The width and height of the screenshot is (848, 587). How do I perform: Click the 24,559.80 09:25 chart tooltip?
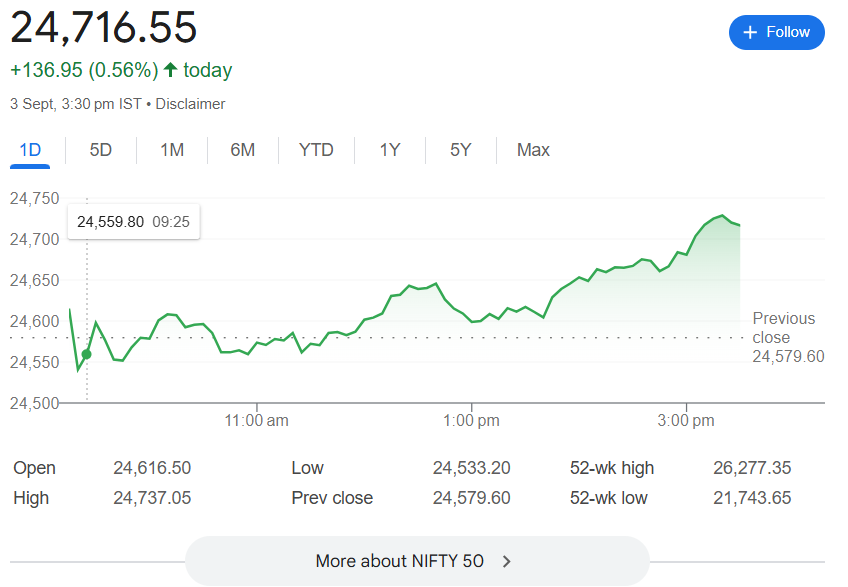click(133, 222)
